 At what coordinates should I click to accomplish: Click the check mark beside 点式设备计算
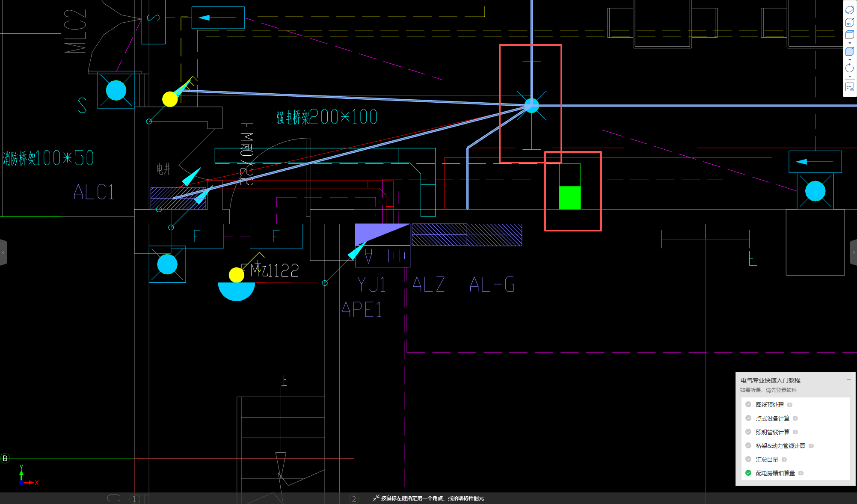(x=748, y=418)
